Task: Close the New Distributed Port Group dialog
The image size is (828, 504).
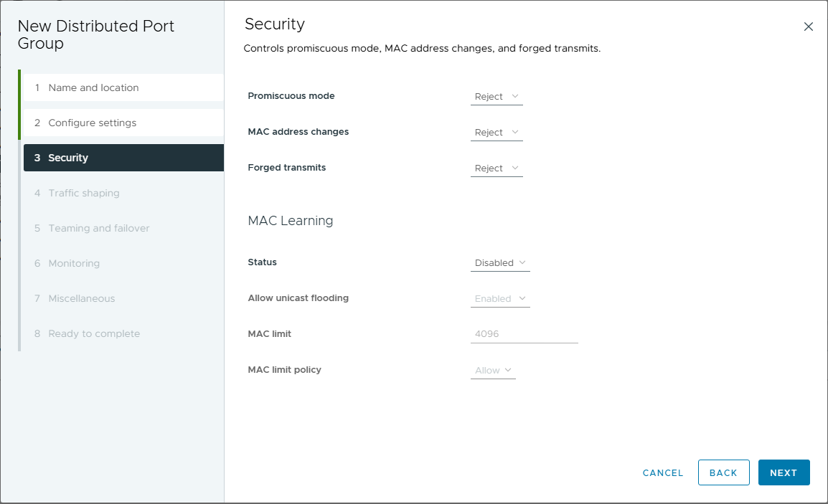Action: tap(808, 27)
